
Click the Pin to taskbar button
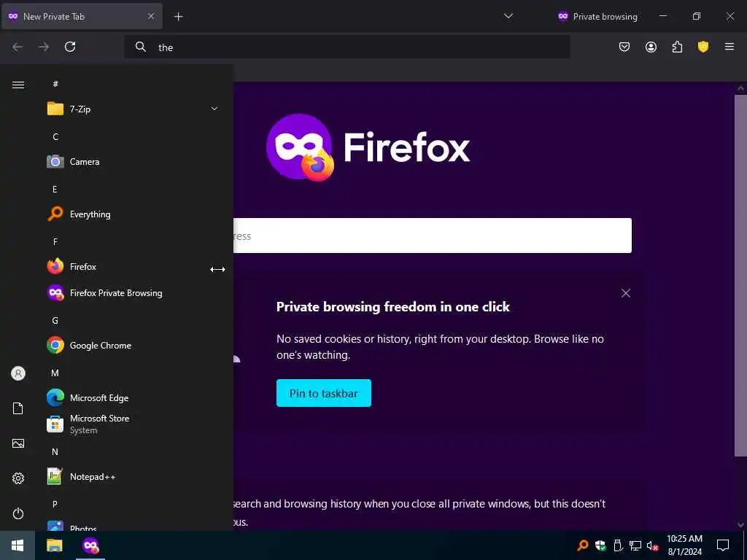point(323,393)
